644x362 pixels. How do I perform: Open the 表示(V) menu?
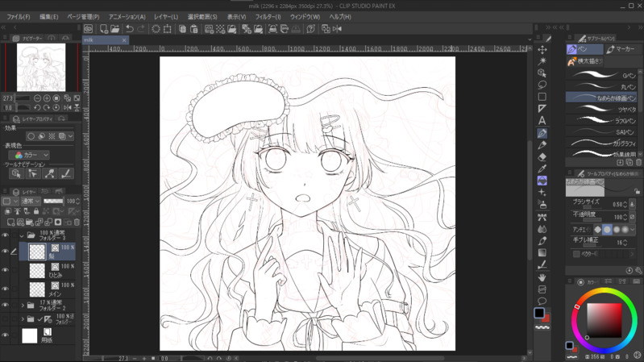236,17
